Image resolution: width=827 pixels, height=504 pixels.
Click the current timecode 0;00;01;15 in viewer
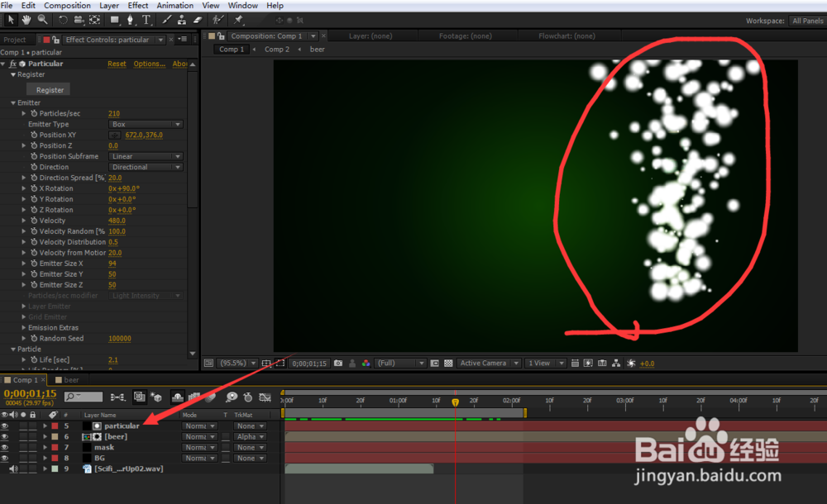coord(309,364)
